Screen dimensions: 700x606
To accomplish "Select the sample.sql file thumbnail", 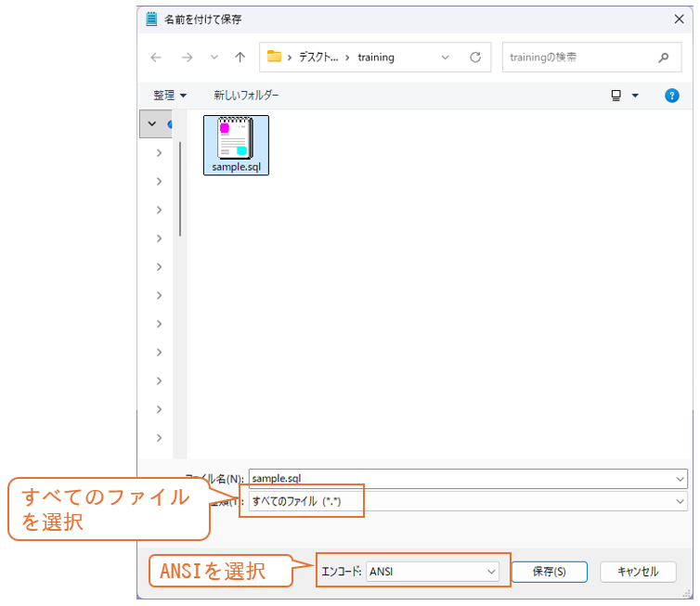I will click(x=236, y=145).
